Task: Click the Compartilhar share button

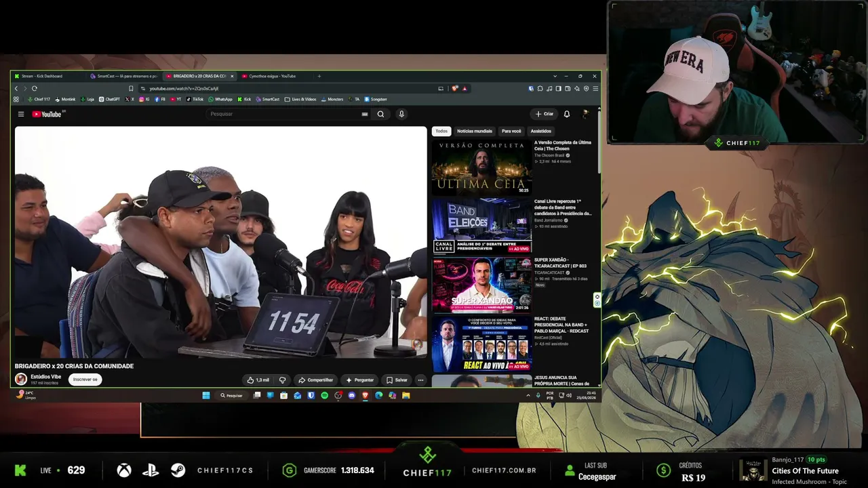Action: [316, 380]
